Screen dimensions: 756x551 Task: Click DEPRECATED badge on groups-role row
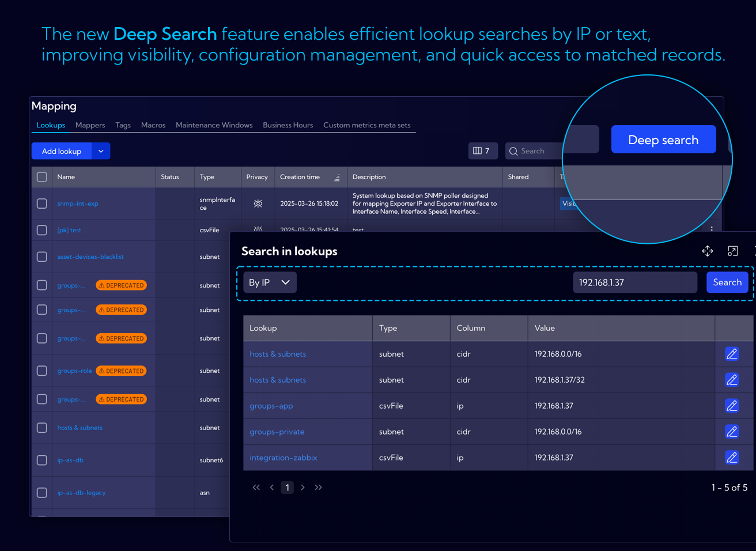pos(121,371)
